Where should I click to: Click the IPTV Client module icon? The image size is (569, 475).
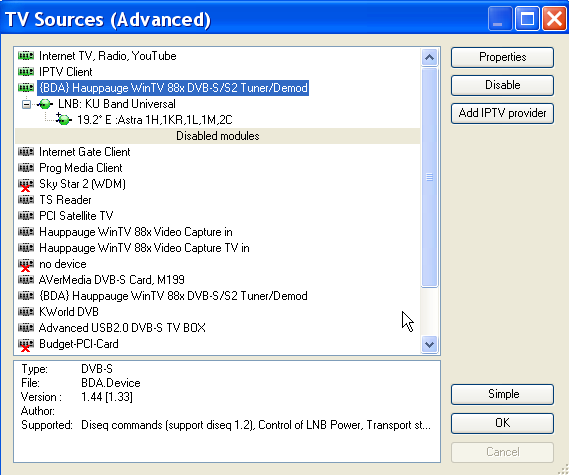coord(26,72)
